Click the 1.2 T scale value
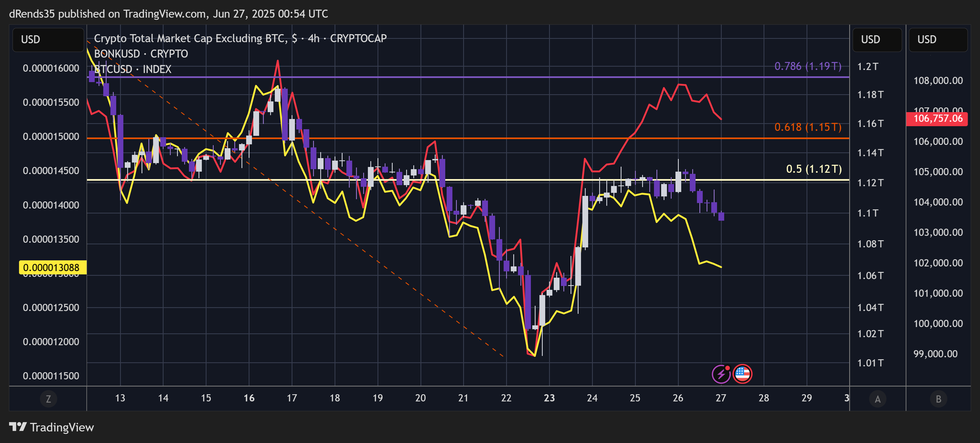 (867, 67)
